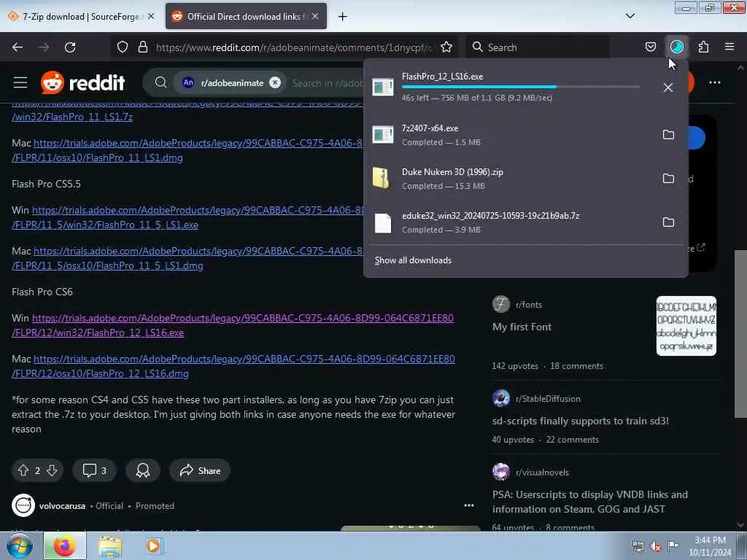The height and width of the screenshot is (560, 747).
Task: Show 7z2407-x64.exe in its folder
Action: [x=668, y=135]
